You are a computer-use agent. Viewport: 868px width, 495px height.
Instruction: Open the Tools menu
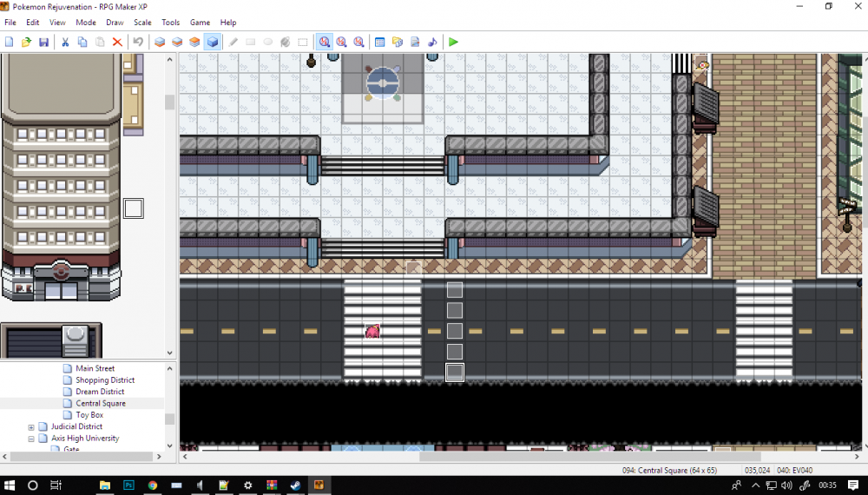(x=171, y=23)
